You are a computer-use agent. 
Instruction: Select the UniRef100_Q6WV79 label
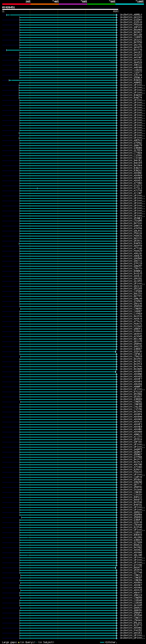(x=131, y=146)
